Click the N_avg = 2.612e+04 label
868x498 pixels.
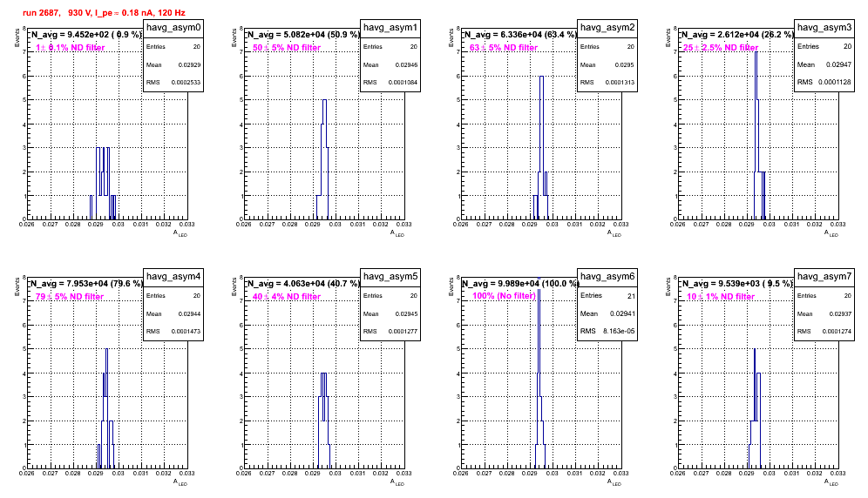pyautogui.click(x=737, y=35)
